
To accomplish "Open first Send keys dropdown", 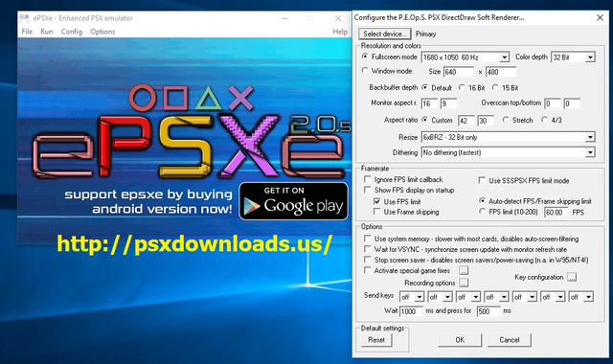I will pyautogui.click(x=412, y=297).
